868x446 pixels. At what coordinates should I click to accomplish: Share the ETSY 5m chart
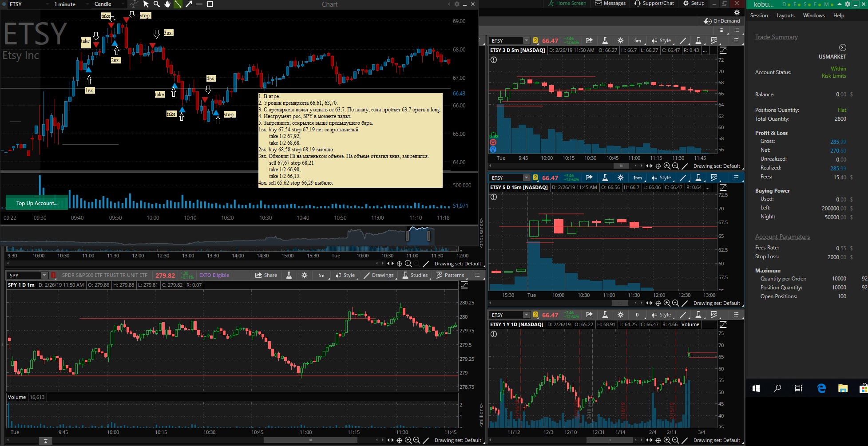[x=589, y=40]
